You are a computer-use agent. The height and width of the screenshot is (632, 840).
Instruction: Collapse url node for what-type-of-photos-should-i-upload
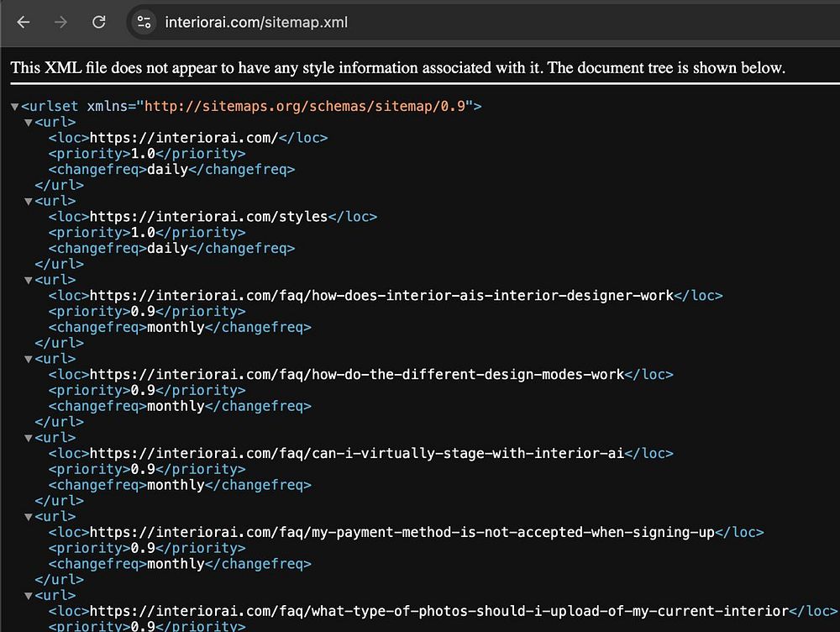click(x=29, y=596)
